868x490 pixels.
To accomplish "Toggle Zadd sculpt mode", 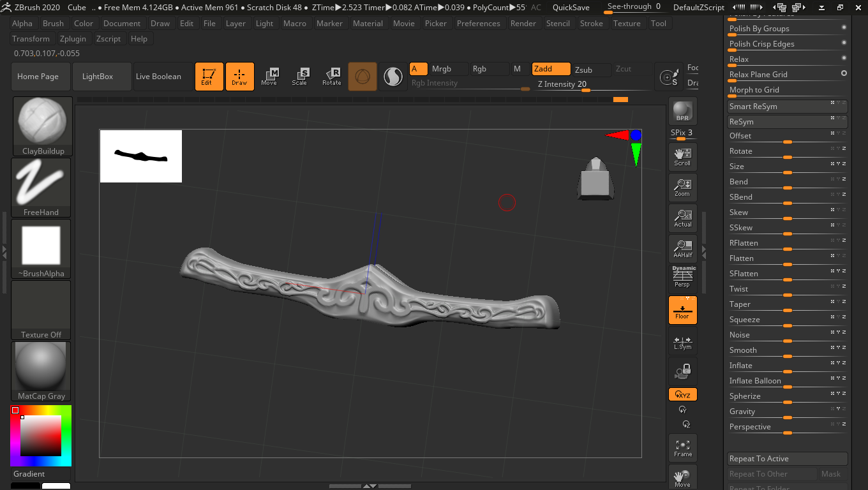I will [551, 69].
